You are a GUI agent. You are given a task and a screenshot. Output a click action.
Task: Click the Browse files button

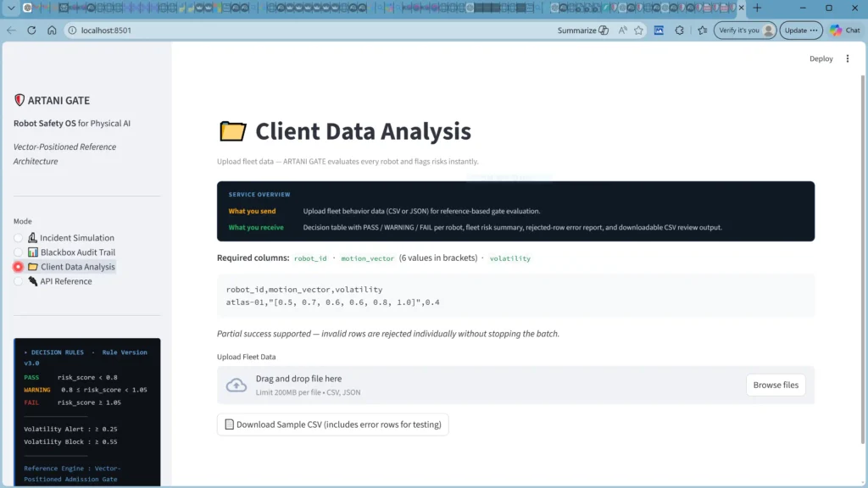click(776, 385)
